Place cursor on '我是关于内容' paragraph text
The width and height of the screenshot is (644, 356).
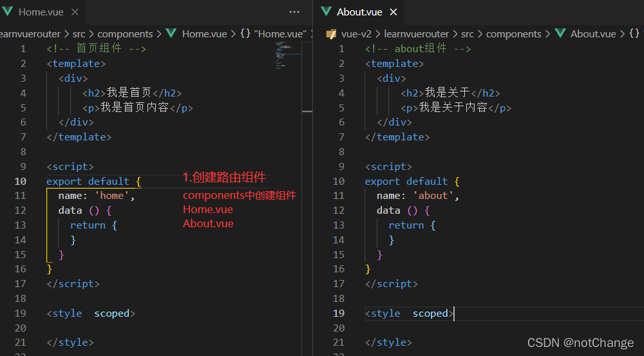[x=453, y=108]
